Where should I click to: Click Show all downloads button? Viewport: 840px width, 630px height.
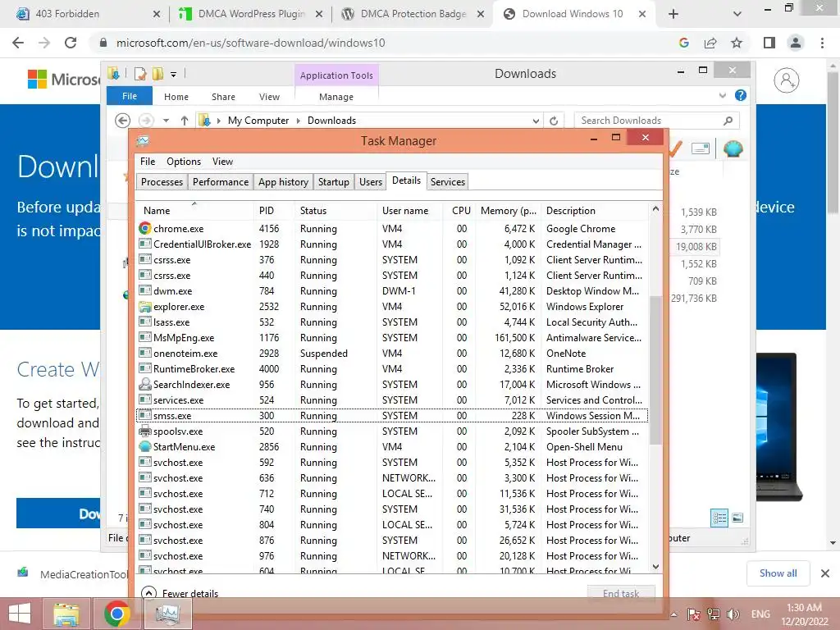778,573
